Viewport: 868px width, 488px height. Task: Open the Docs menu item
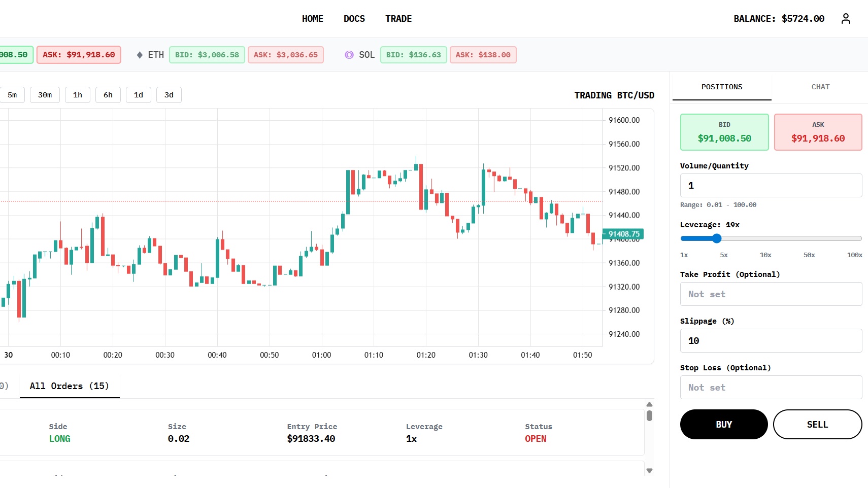click(x=354, y=19)
